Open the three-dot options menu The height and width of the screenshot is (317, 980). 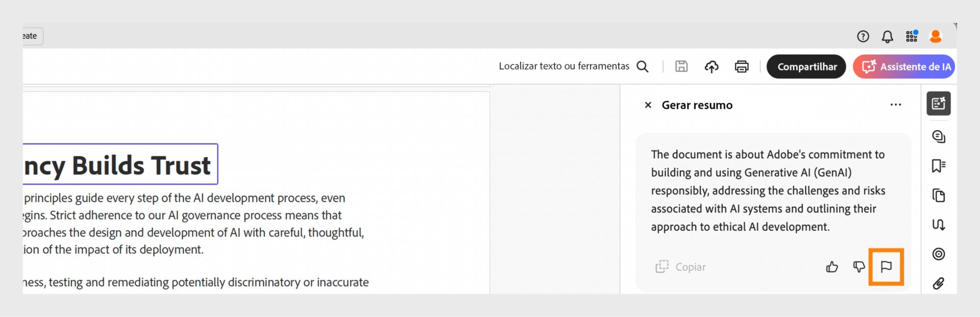pyautogui.click(x=896, y=105)
